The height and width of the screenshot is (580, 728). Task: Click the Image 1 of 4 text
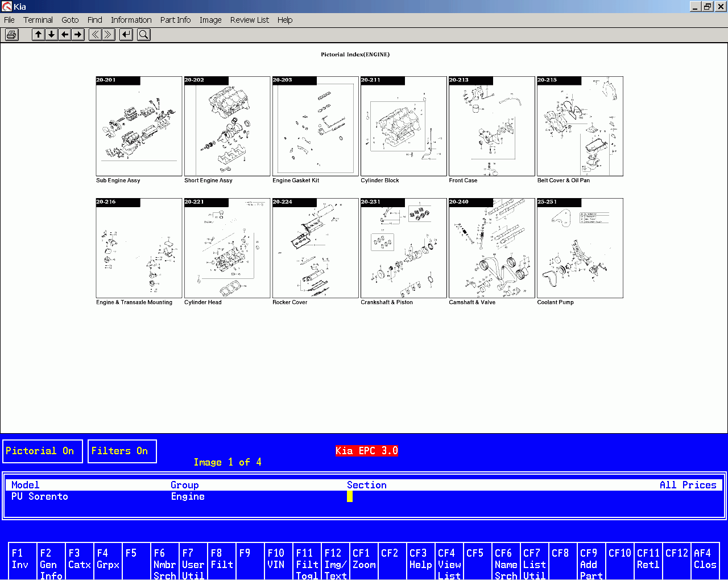coord(227,462)
